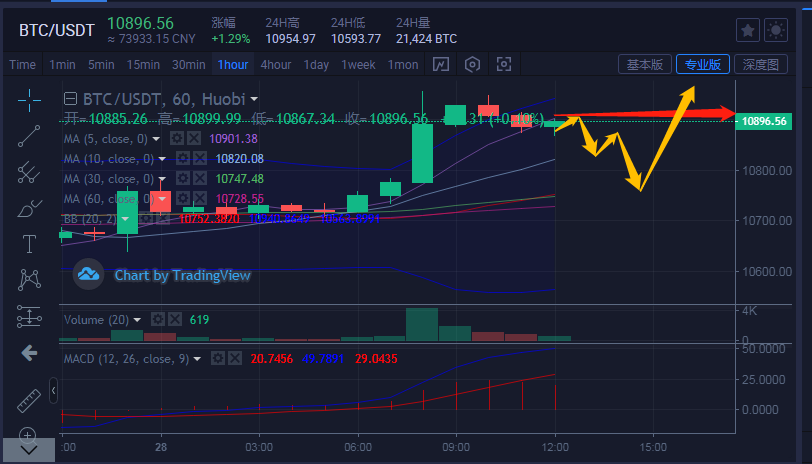The height and width of the screenshot is (464, 812).
Task: Open Volume (20) dropdown arrow
Action: pos(137,320)
